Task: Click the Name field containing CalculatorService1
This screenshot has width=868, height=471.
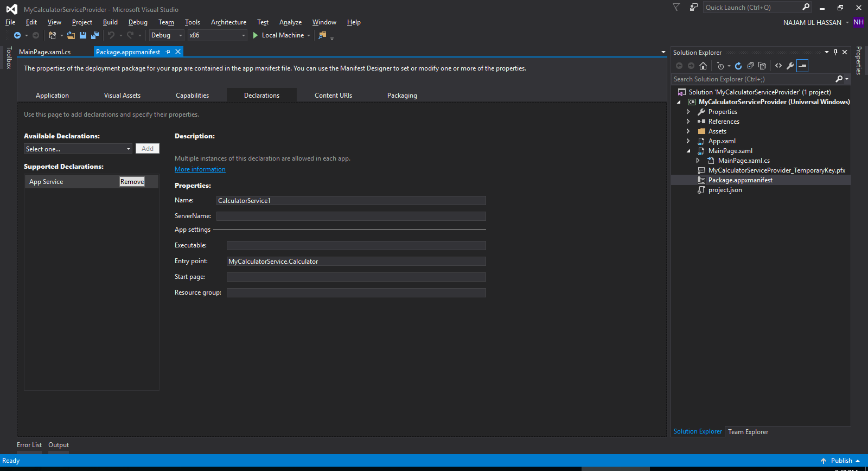Action: (x=351, y=201)
